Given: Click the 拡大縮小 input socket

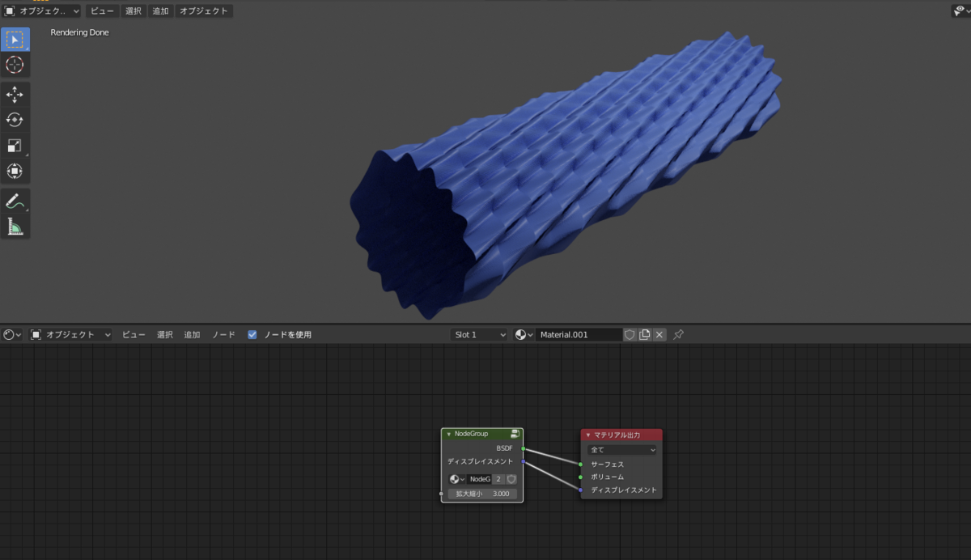Looking at the screenshot, I should (441, 494).
